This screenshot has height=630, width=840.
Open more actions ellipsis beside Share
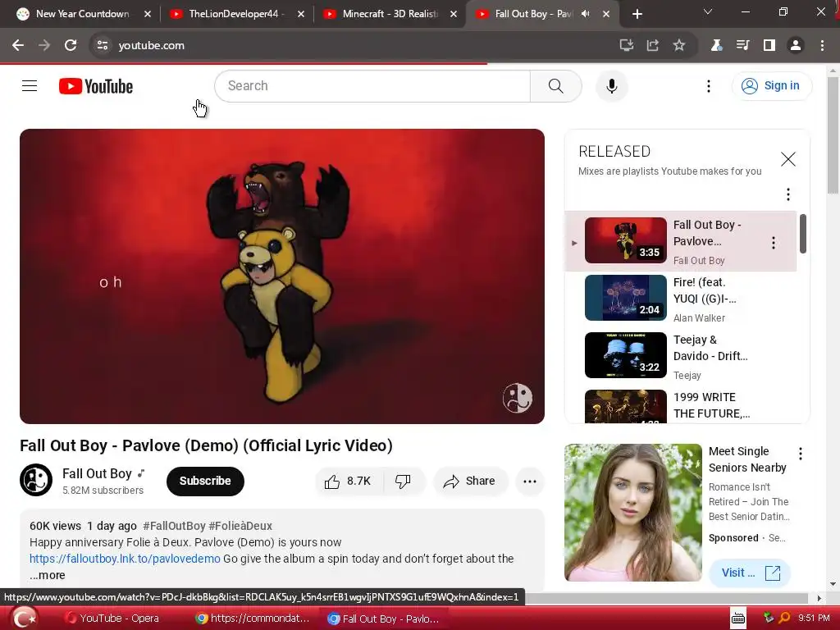point(530,481)
